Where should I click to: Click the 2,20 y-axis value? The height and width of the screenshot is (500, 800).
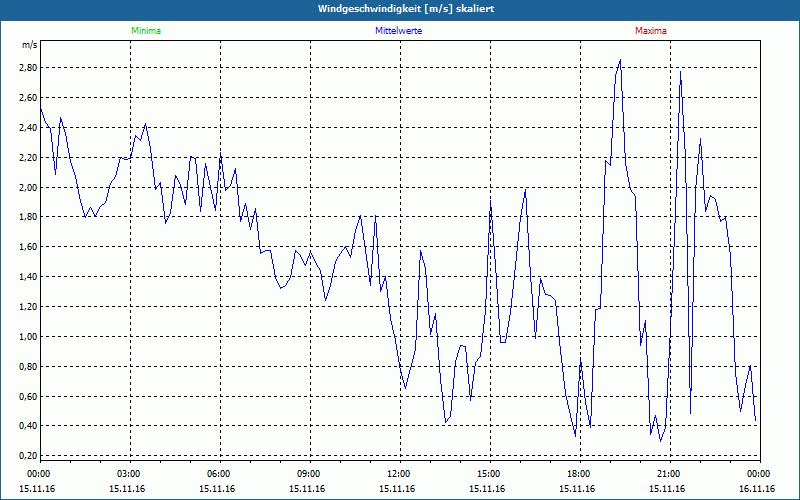30,158
